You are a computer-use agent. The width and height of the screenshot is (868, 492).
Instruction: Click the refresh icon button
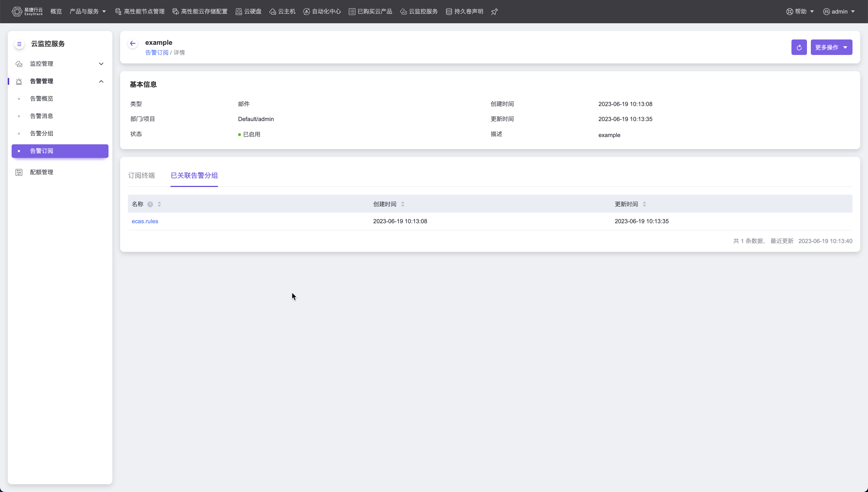click(799, 47)
